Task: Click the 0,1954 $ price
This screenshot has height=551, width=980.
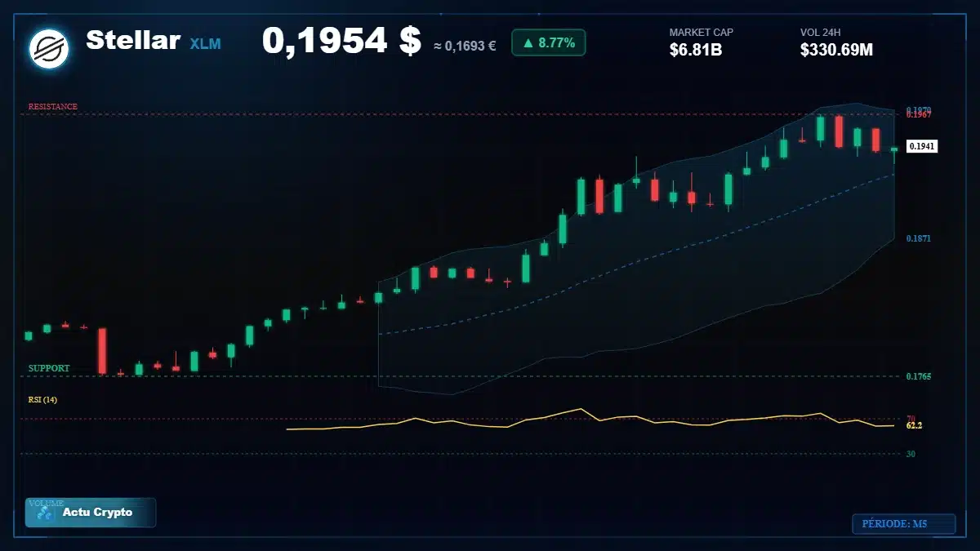Action: pos(341,41)
